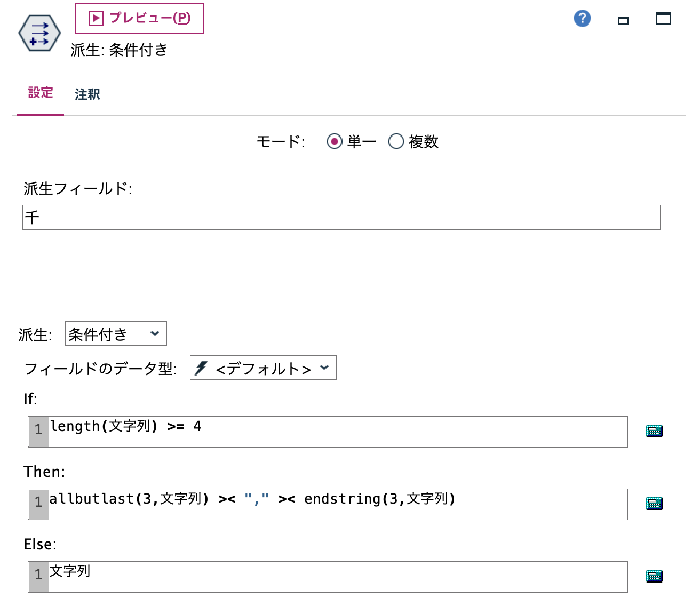
Task: Click the 派生 node hexagon icon
Action: click(x=40, y=33)
